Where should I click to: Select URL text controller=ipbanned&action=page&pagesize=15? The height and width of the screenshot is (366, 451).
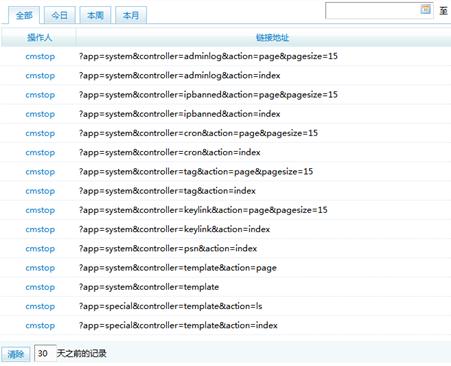click(208, 95)
